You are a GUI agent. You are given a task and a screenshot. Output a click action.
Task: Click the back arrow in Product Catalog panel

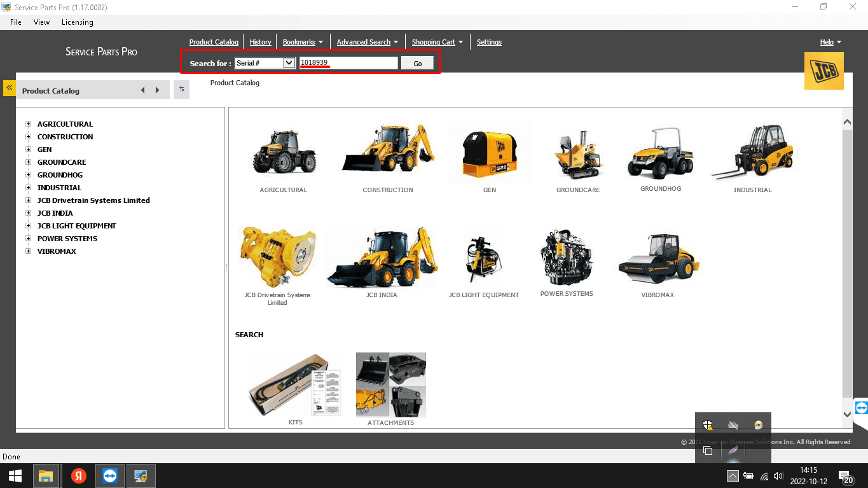point(142,90)
